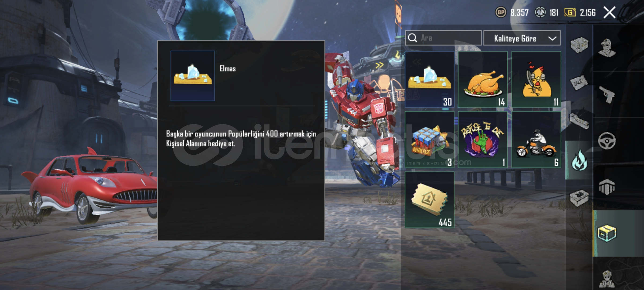Image resolution: width=644 pixels, height=290 pixels.
Task: Select the roast chicken item tile
Action: [x=483, y=79]
